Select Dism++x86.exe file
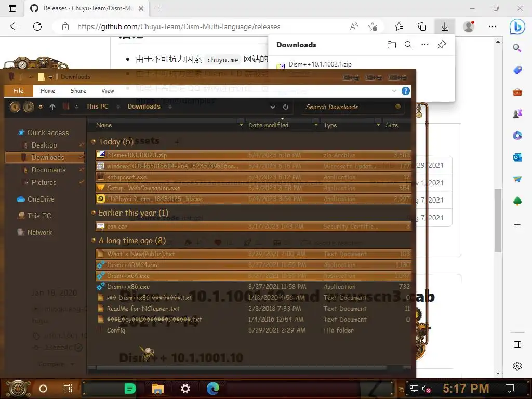This screenshot has width=532, height=399. click(254, 287)
